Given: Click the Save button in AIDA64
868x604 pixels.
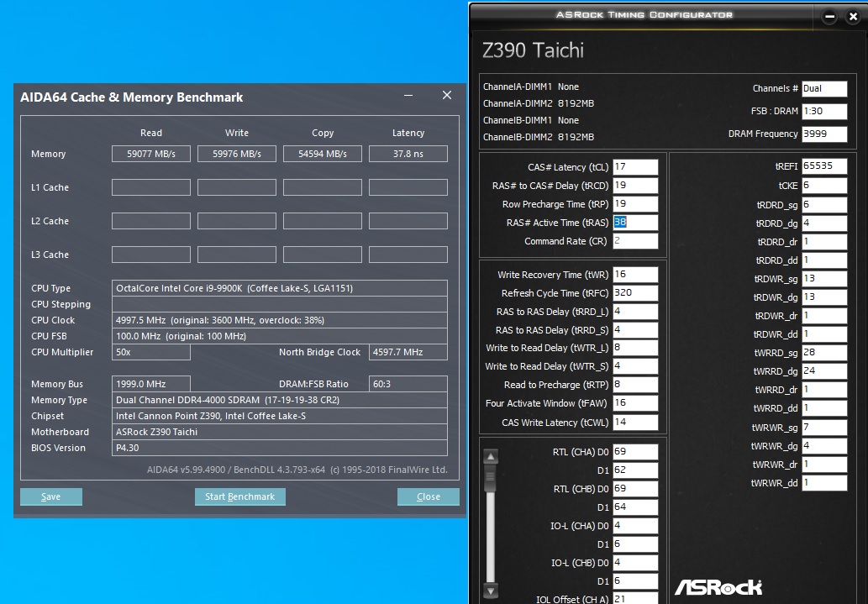Looking at the screenshot, I should [51, 496].
